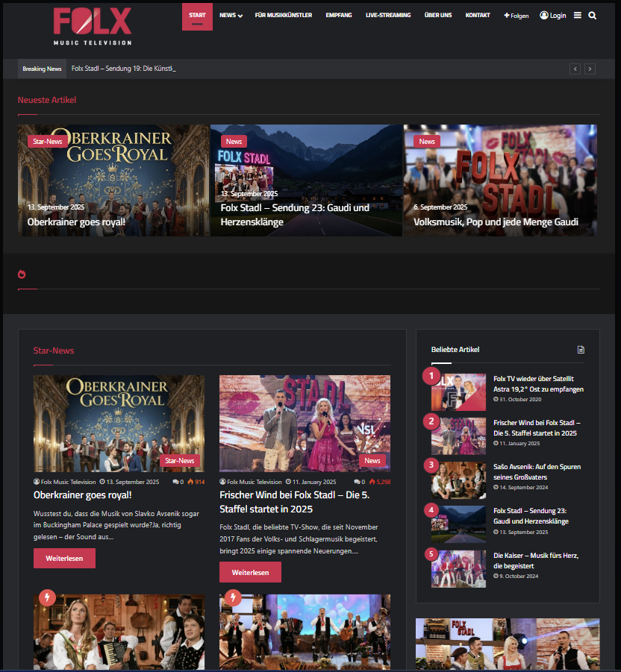The width and height of the screenshot is (621, 672).
Task: Click the comments icon on the Oberkrainer article
Action: [175, 482]
